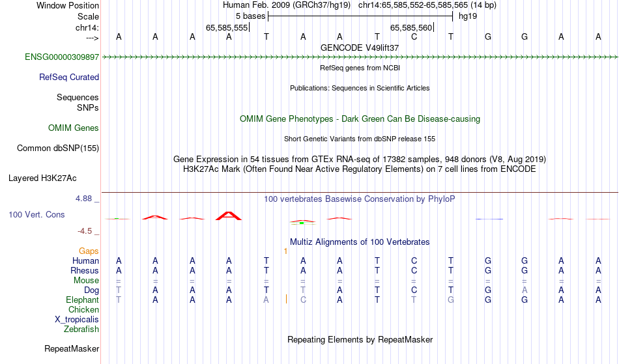This screenshot has height=364, width=619.
Task: Click the Window Position label
Action: 68,5
